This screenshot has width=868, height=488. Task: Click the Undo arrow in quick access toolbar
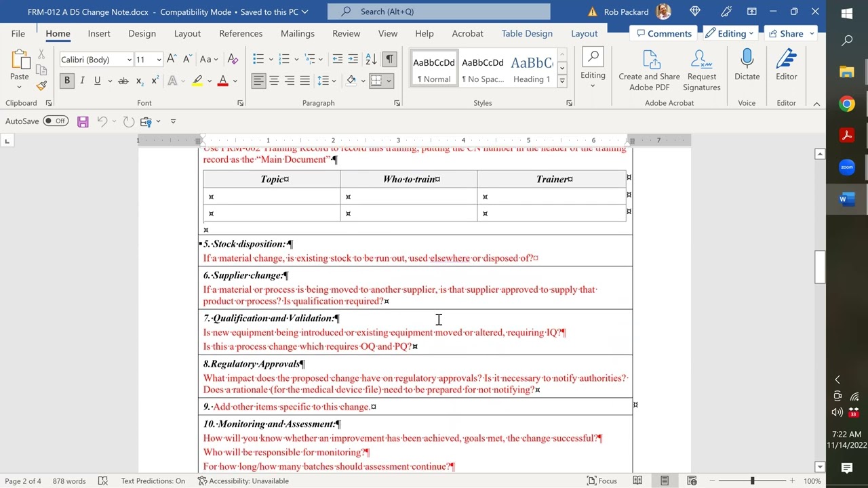point(102,121)
